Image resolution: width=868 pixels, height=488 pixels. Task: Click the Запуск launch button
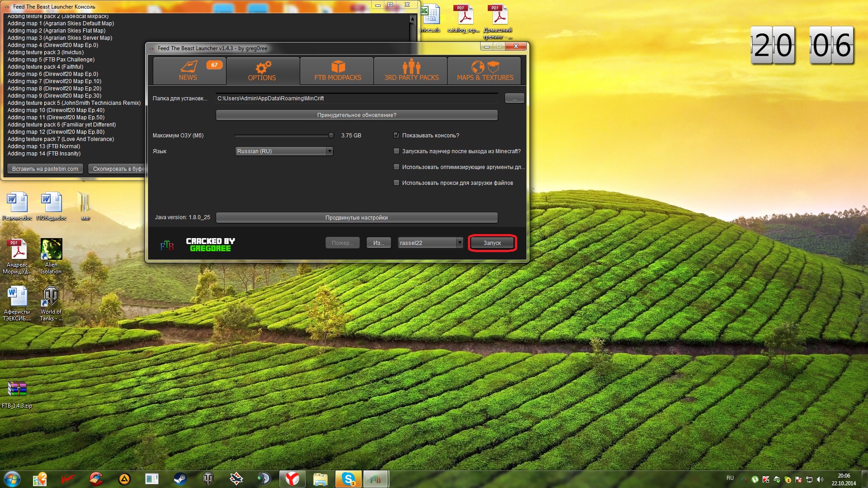coord(492,243)
